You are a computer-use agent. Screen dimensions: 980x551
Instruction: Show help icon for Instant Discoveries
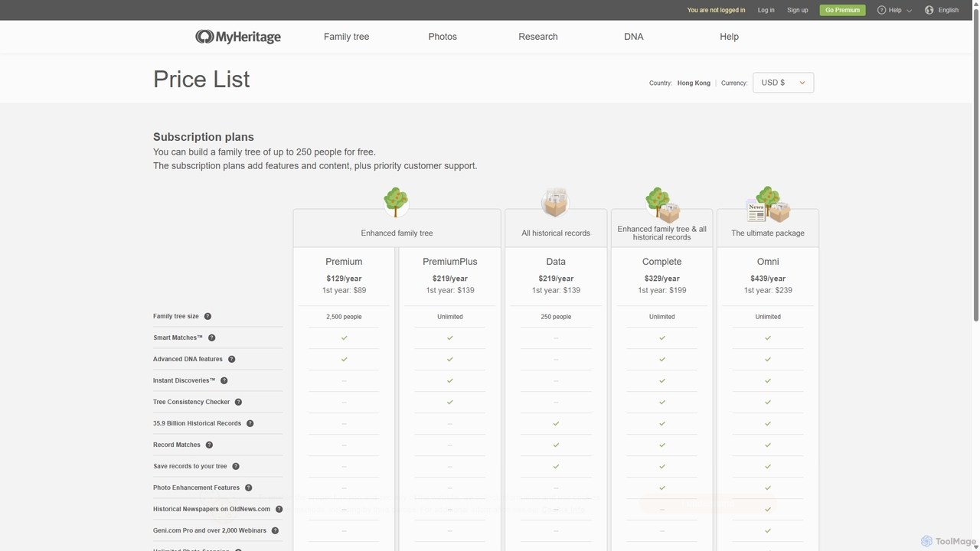tap(224, 380)
